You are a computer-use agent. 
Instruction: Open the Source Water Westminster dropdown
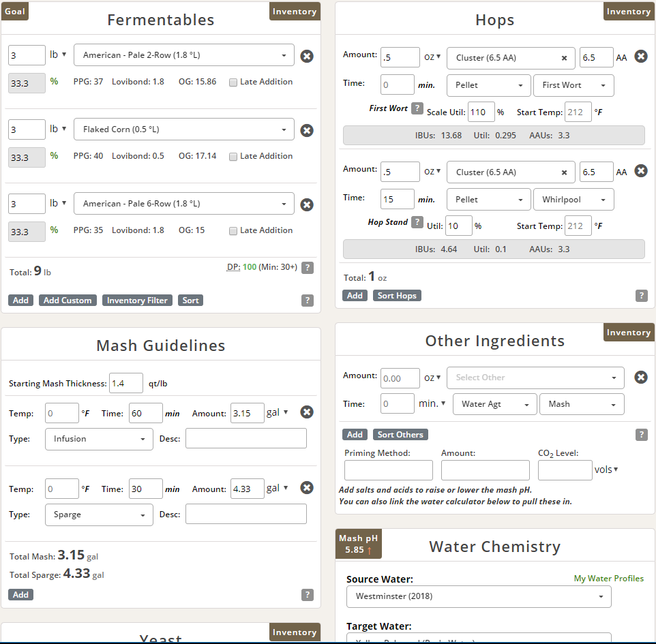pyautogui.click(x=479, y=596)
